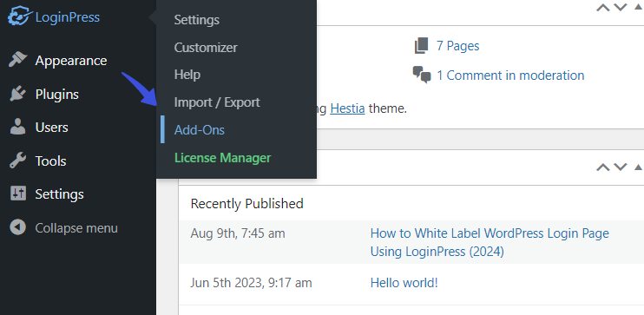Select Settings in LoginPress submenu
Image resolution: width=644 pixels, height=315 pixels.
(197, 20)
